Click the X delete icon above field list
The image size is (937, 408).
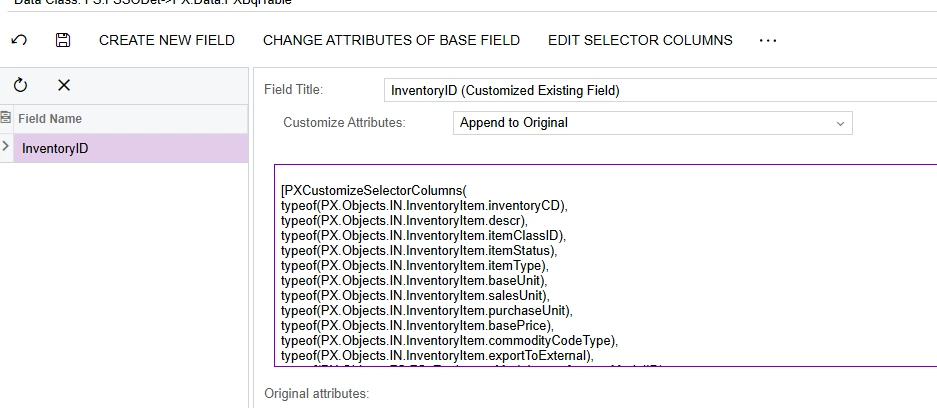coord(64,86)
